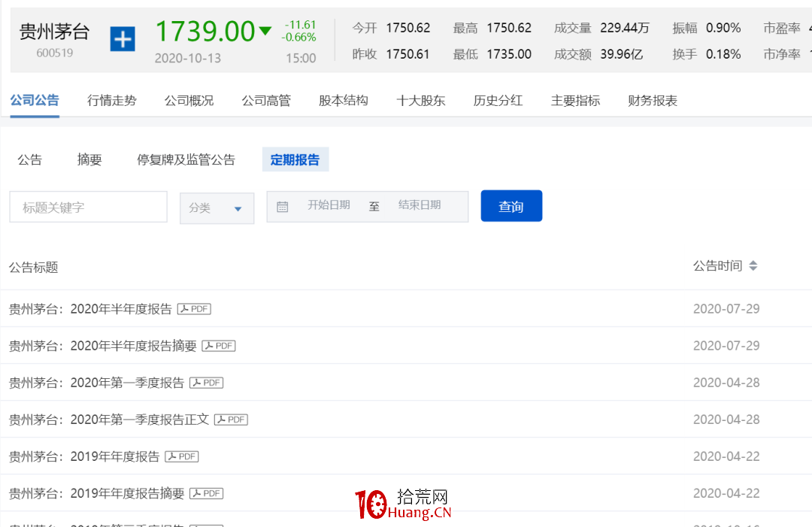Open 贵州茅台：2020年第一季度报告正文 announcement
This screenshot has height=527, width=812.
(109, 419)
